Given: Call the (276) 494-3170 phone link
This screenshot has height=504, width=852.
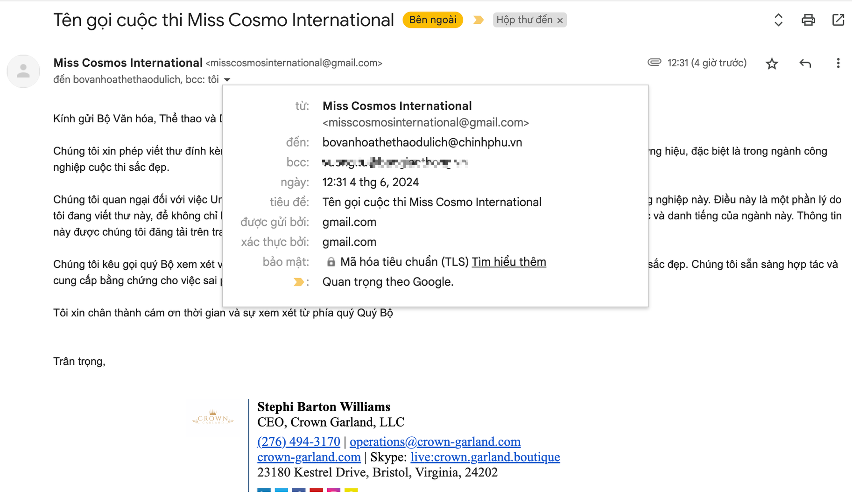Looking at the screenshot, I should pos(299,441).
